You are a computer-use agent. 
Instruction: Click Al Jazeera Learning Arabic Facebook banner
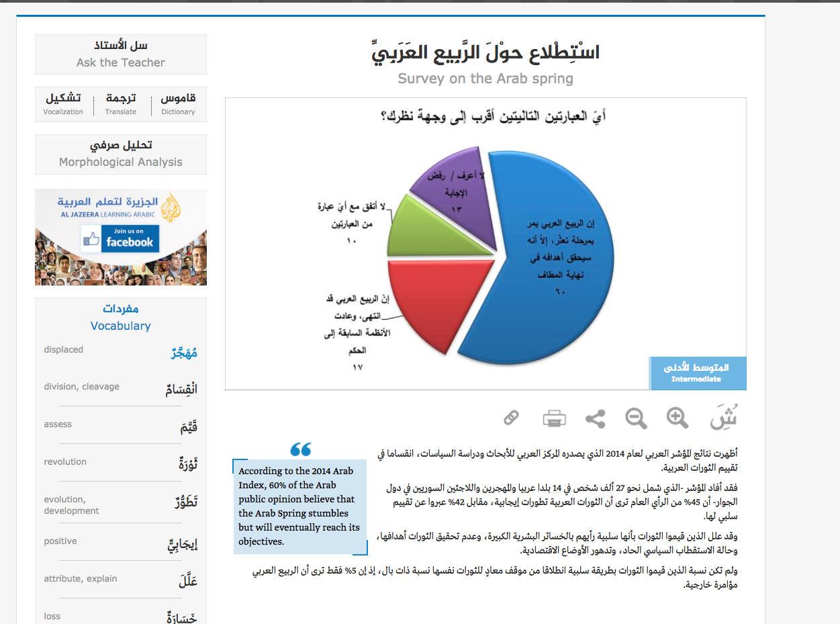point(121,237)
